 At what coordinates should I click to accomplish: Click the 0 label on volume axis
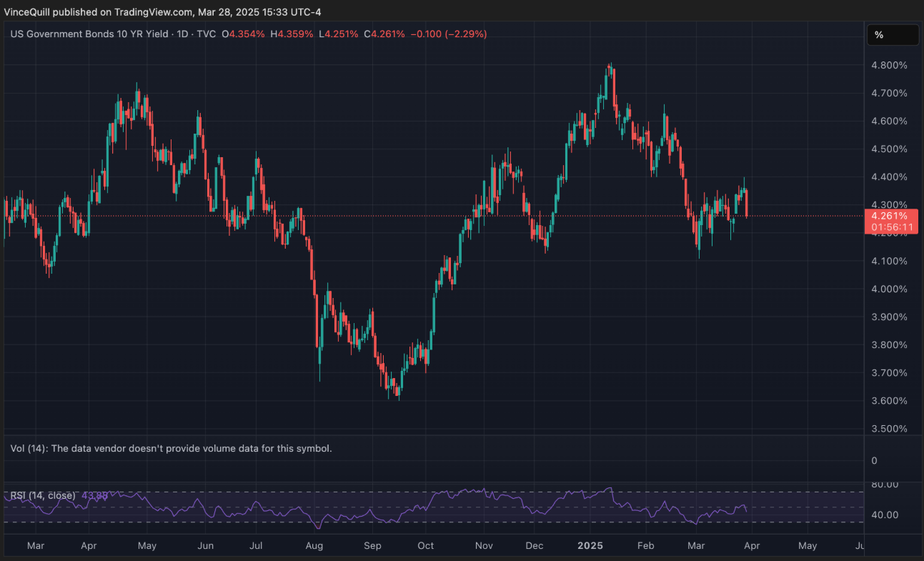[x=875, y=461]
